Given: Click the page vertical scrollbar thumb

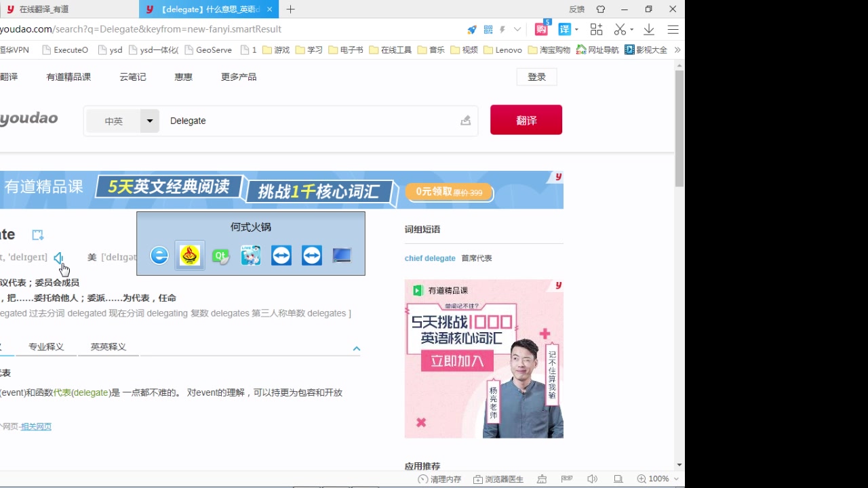Looking at the screenshot, I should (x=679, y=128).
